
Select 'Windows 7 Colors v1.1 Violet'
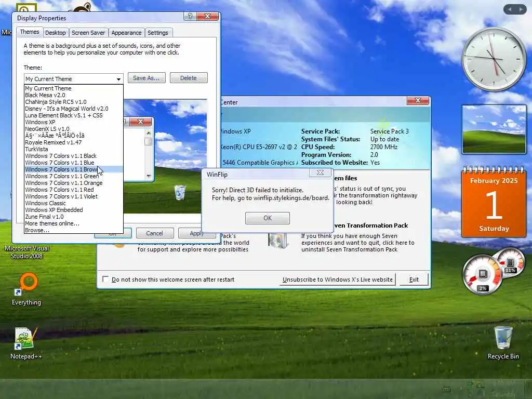pos(73,196)
